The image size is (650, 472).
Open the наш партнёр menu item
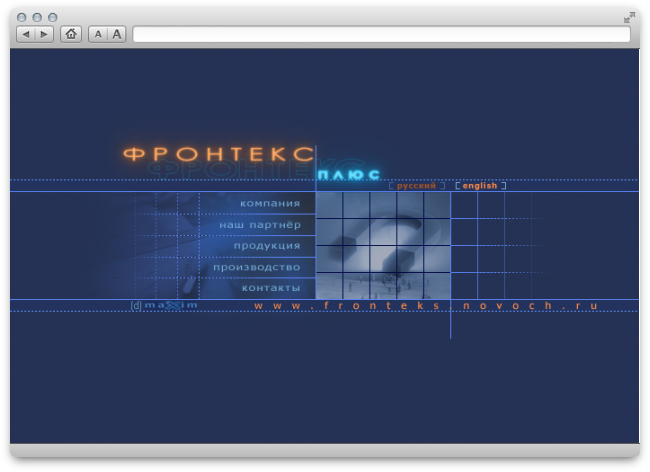click(x=260, y=225)
